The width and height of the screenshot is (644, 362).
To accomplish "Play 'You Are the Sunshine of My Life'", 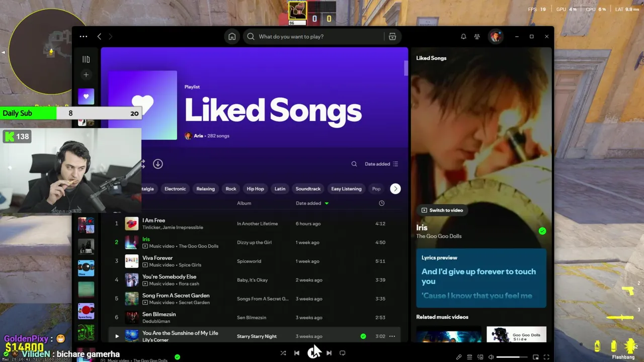I will [117, 336].
